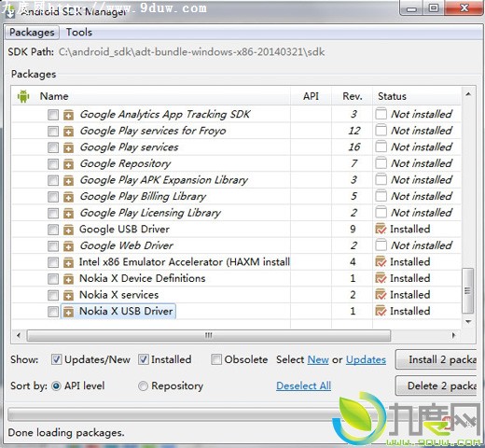
Task: Click the package icon for Google USB Driver
Action: pos(68,230)
